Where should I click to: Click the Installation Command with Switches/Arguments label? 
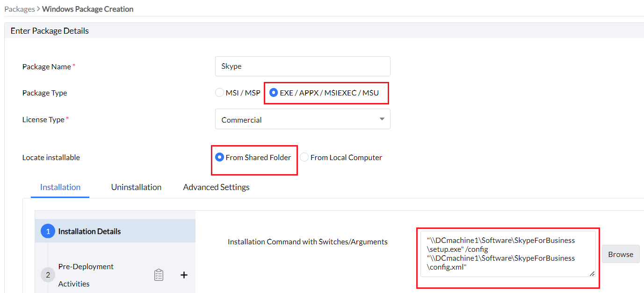pyautogui.click(x=308, y=242)
